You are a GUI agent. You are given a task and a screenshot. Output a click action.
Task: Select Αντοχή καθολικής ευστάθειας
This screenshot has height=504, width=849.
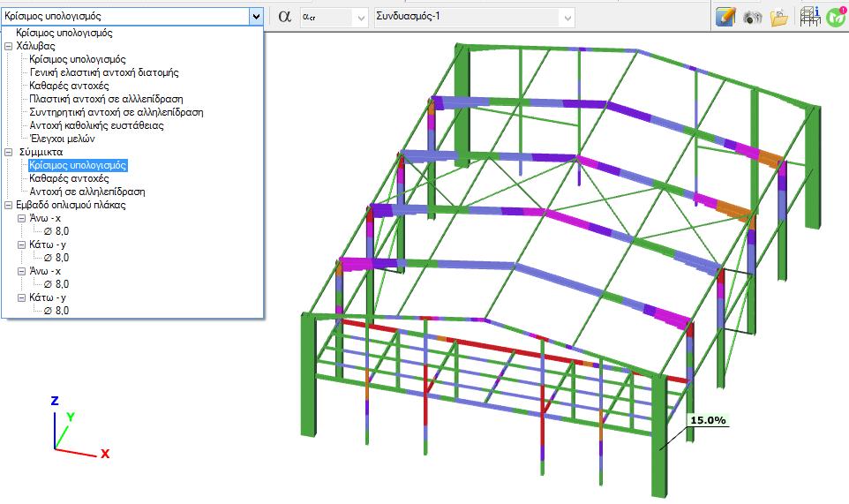pos(96,125)
